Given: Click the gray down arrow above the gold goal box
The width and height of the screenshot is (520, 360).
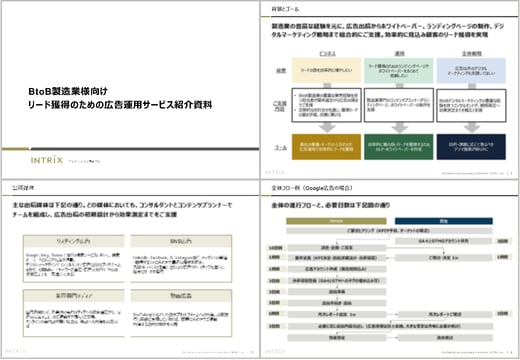Looking at the screenshot, I should point(327,128).
